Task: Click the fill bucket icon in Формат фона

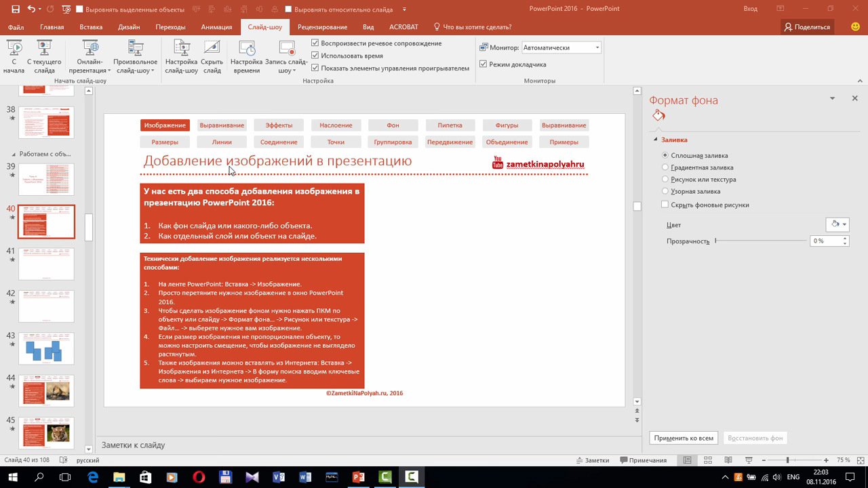Action: point(658,116)
